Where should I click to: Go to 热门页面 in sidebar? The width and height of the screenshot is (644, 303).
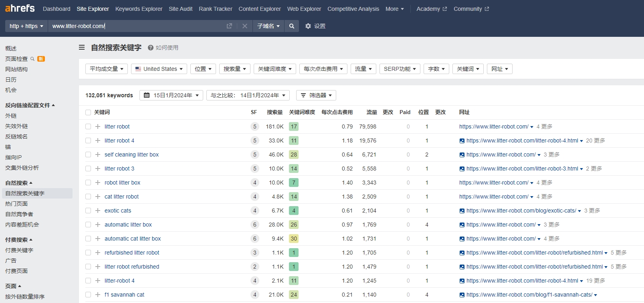point(16,204)
